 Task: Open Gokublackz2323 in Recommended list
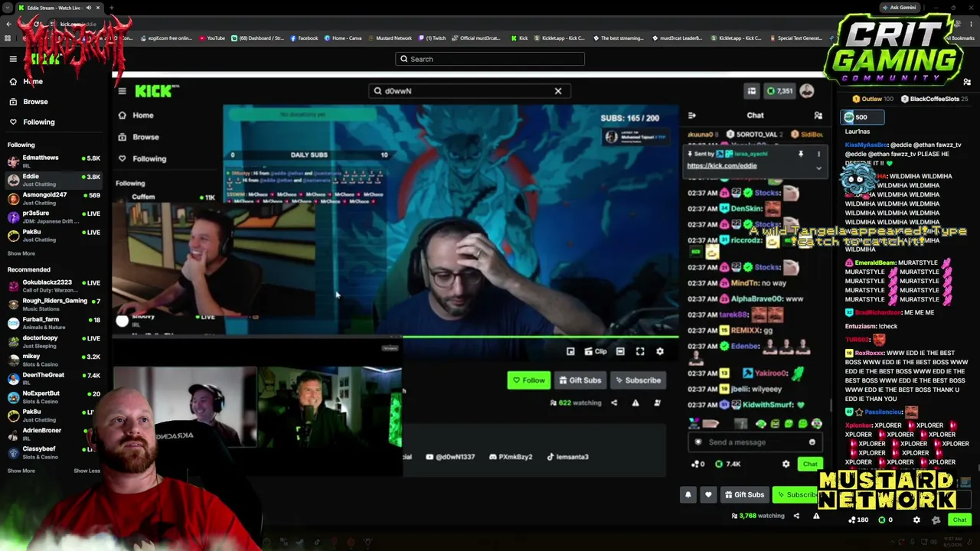pos(54,285)
